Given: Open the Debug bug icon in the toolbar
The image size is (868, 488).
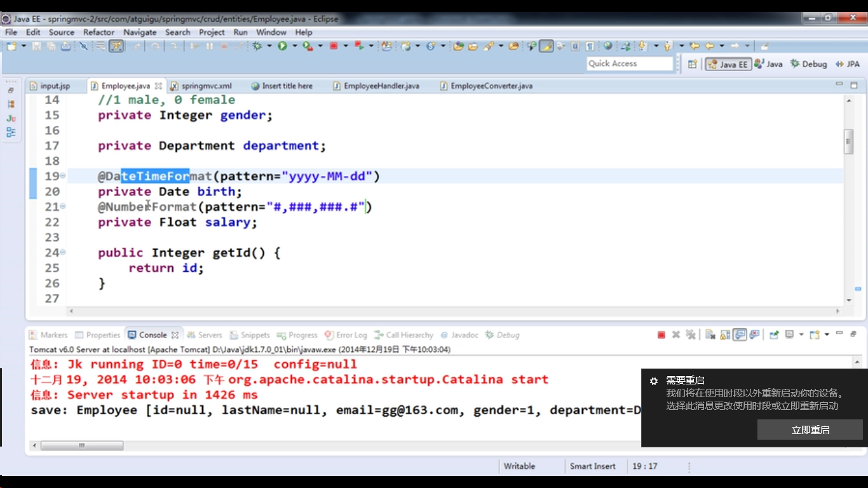Looking at the screenshot, I should click(259, 46).
